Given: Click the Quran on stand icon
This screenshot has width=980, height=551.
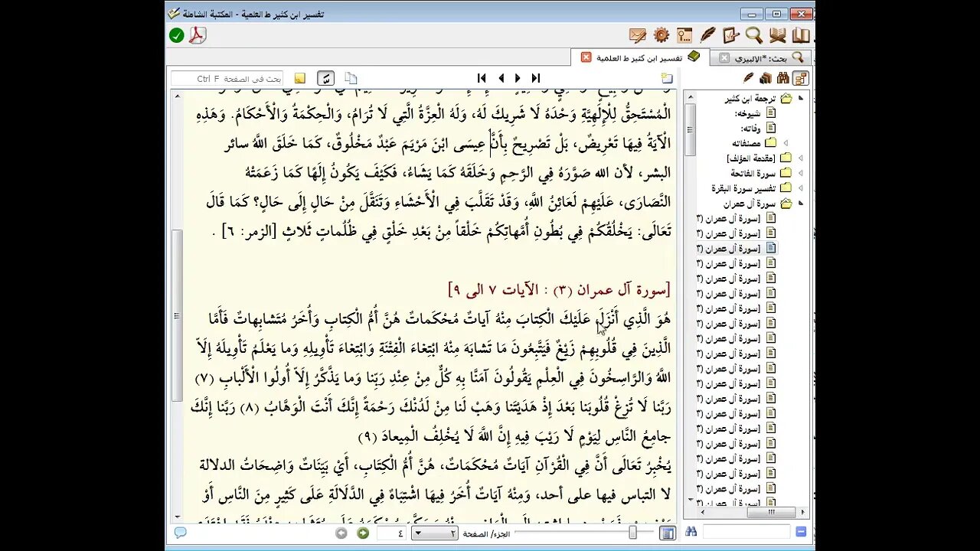Looking at the screenshot, I should [778, 35].
